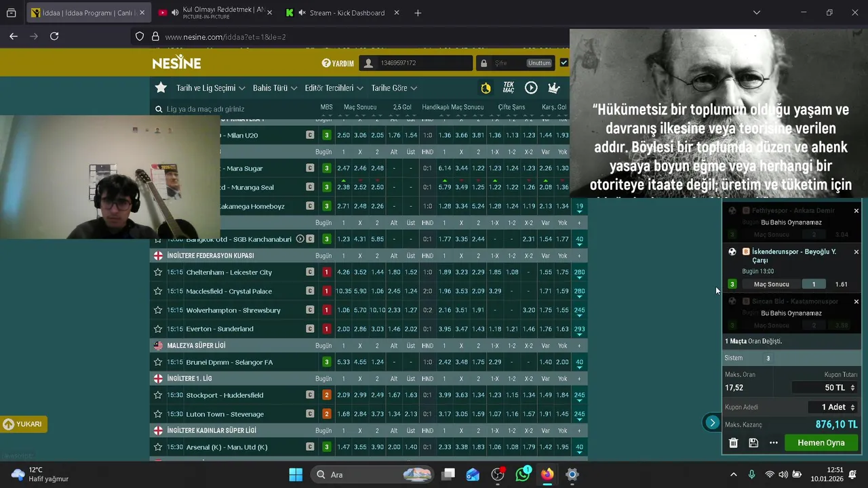Open the Yardım help icon
Screen dimensions: 868x488
pos(326,63)
